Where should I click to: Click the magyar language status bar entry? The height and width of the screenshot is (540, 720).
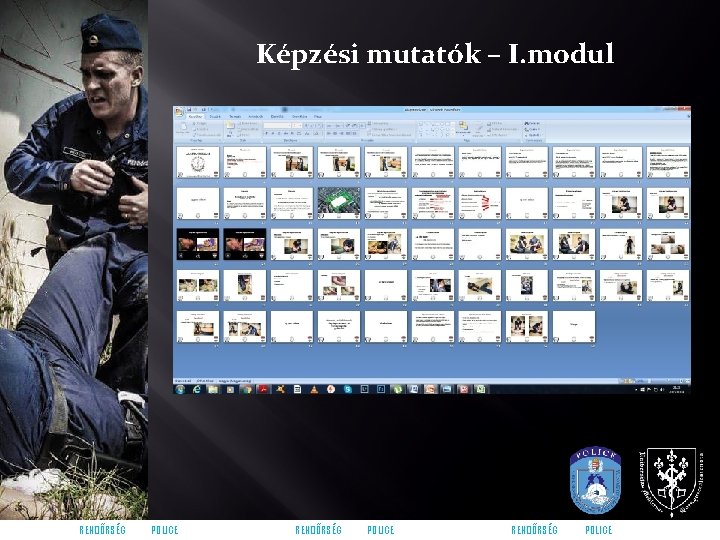pyautogui.click(x=235, y=381)
